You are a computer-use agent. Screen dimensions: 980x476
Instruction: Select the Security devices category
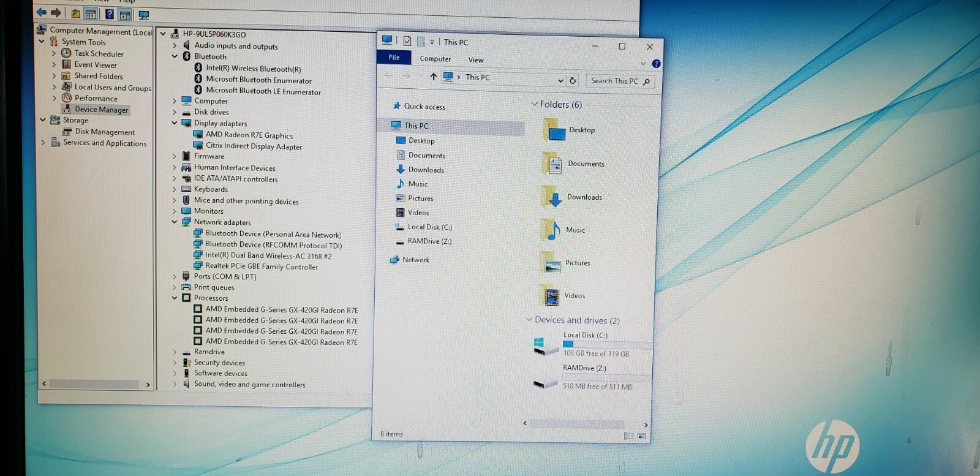(x=219, y=363)
